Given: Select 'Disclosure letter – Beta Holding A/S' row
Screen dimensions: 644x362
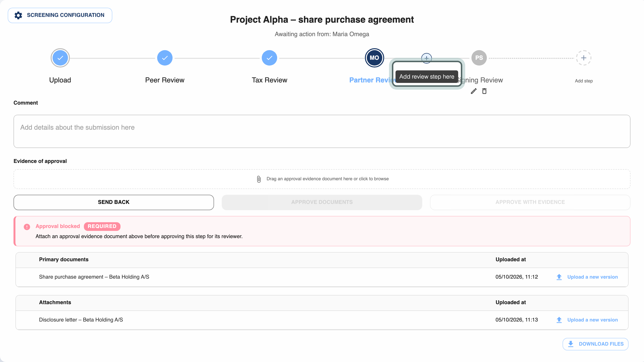Looking at the screenshot, I should click(x=322, y=320).
